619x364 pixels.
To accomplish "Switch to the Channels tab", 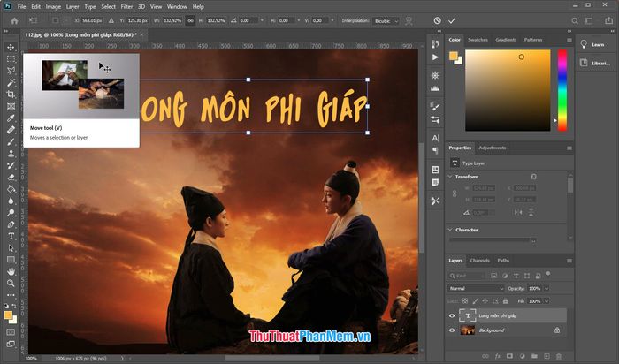I will point(479,261).
